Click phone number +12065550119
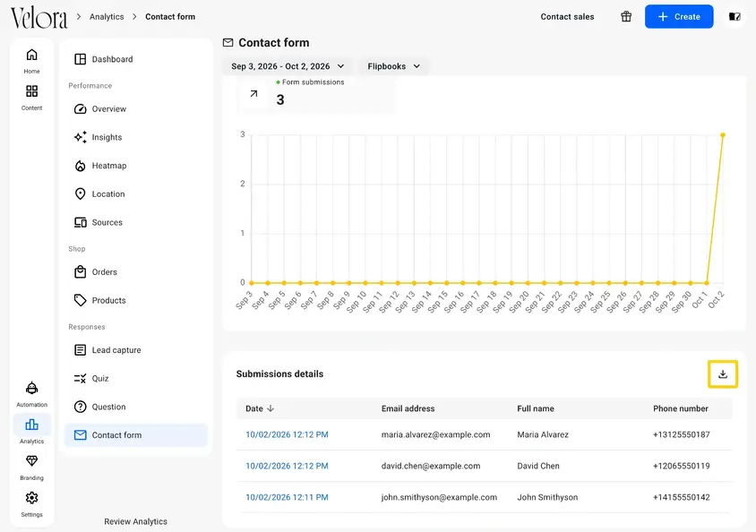The image size is (756, 532). tap(682, 466)
